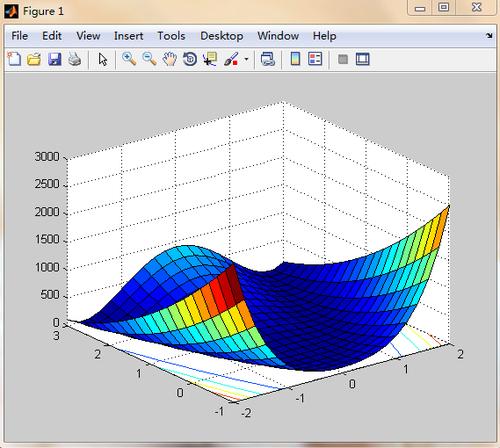Open the Brush color dropdown arrow
The height and width of the screenshot is (448, 500).
point(246,59)
